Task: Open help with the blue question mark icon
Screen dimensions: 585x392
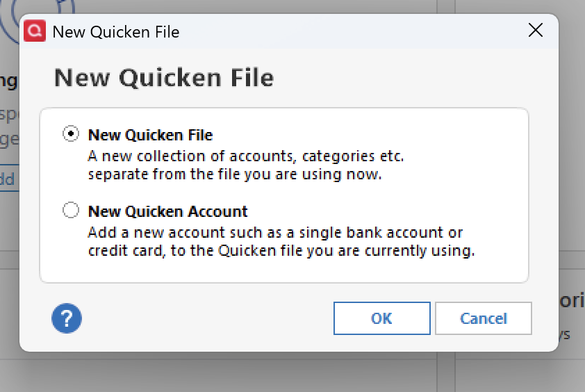Action: (x=67, y=318)
